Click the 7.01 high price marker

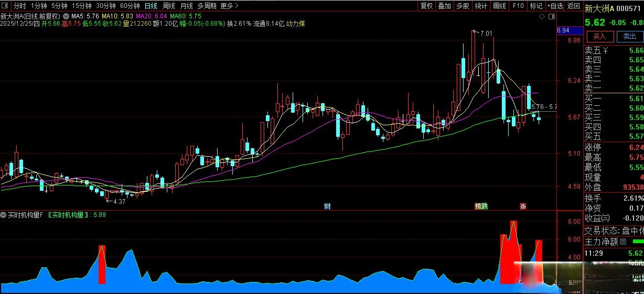point(486,34)
